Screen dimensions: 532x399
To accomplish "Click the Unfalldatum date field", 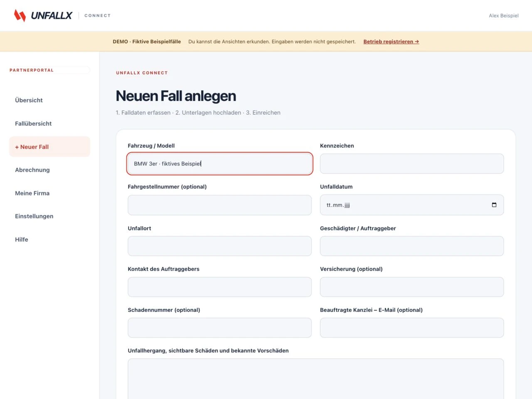I will point(412,205).
